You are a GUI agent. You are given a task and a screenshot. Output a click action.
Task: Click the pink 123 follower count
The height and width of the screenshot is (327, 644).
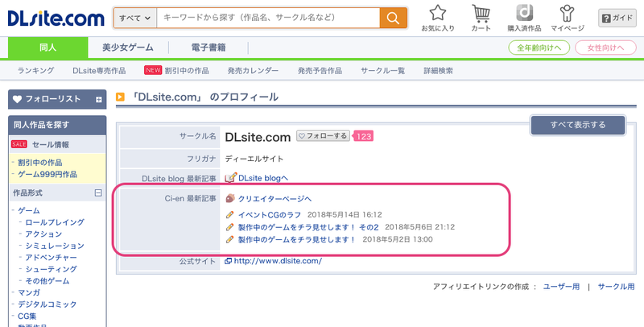pos(363,136)
